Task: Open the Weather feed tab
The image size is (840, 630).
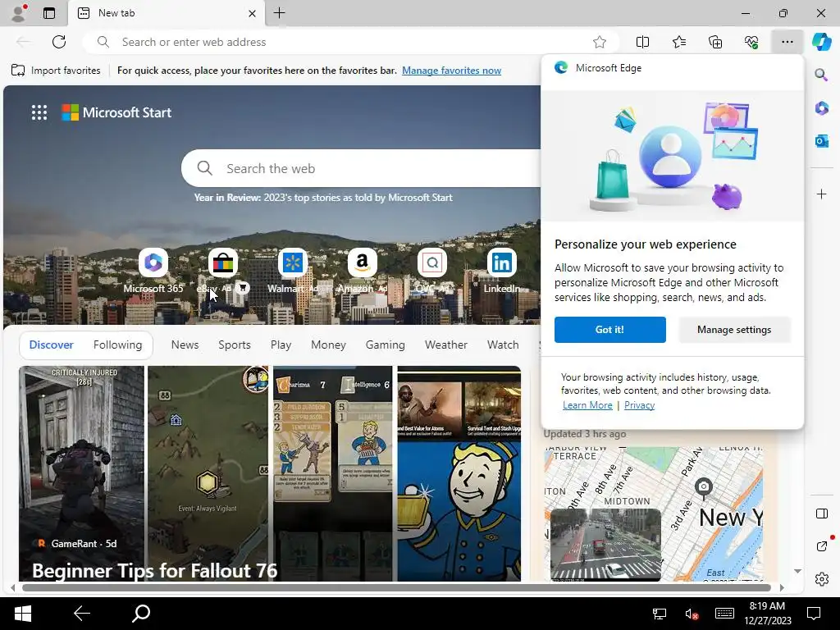Action: [445, 345]
